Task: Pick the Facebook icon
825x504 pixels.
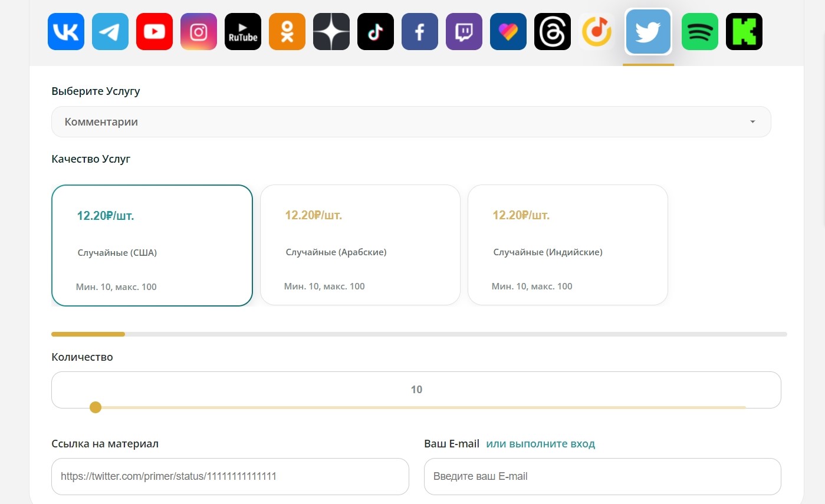Action: point(420,32)
